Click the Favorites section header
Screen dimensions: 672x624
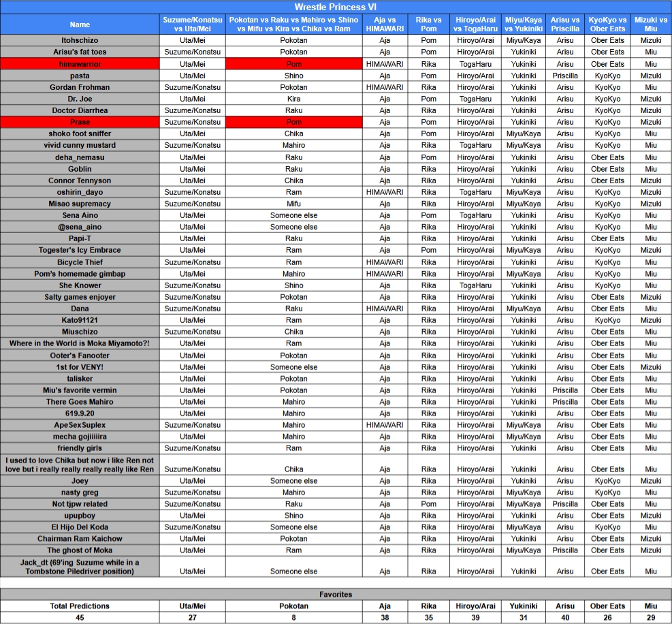click(336, 595)
